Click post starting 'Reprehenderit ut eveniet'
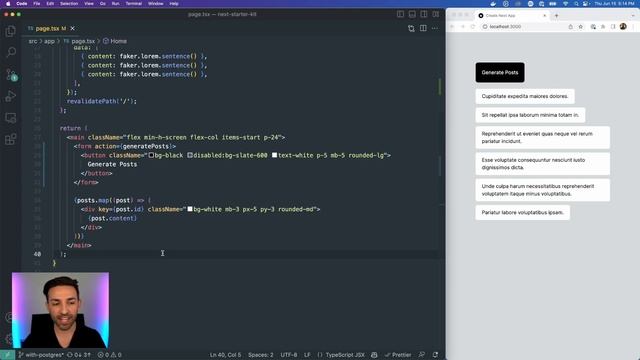The height and width of the screenshot is (360, 640). [x=542, y=138]
